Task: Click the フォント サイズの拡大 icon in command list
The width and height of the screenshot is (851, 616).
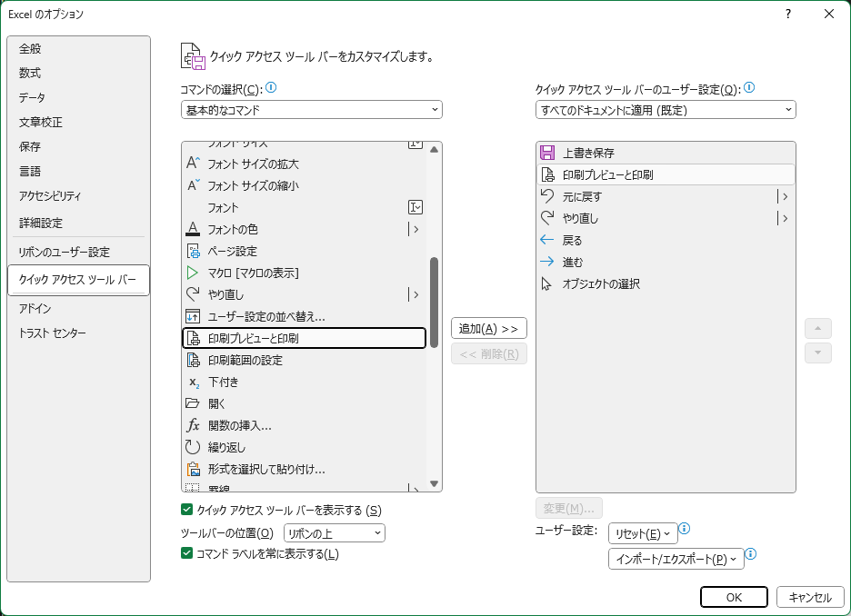Action: point(193,164)
